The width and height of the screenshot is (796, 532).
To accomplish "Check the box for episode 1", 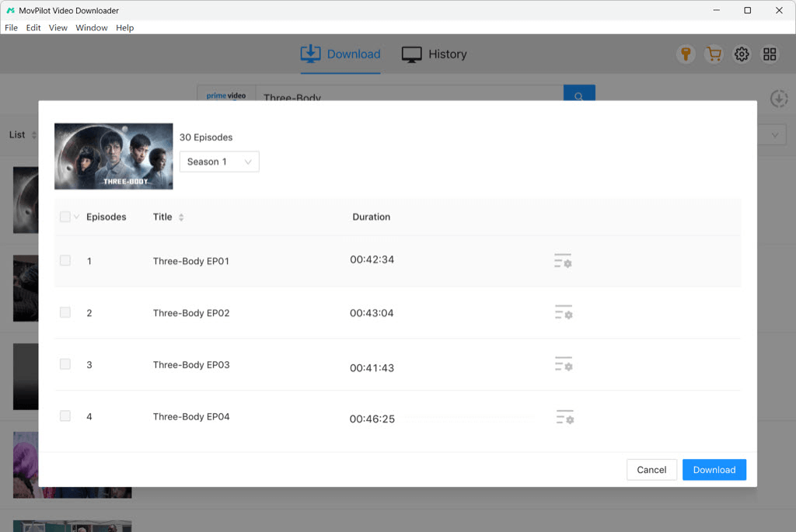I will click(65, 260).
